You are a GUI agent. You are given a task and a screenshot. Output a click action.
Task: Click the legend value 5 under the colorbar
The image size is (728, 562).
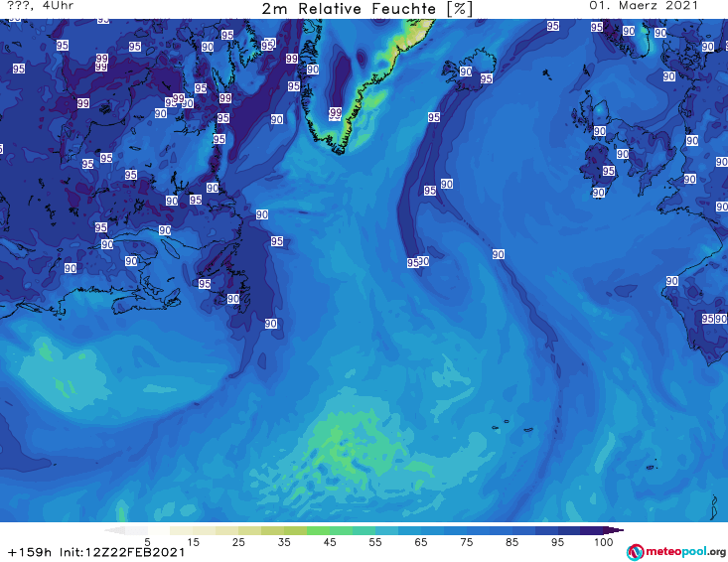(147, 542)
